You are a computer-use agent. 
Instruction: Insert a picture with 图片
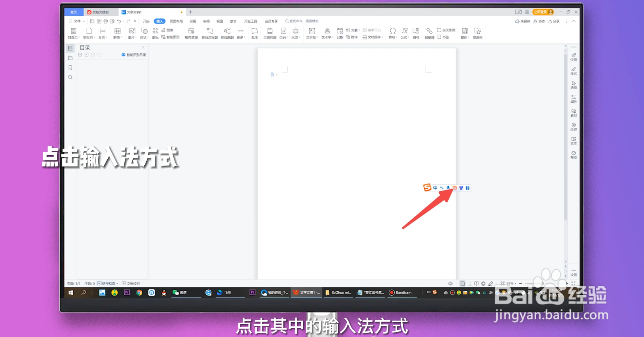132,33
